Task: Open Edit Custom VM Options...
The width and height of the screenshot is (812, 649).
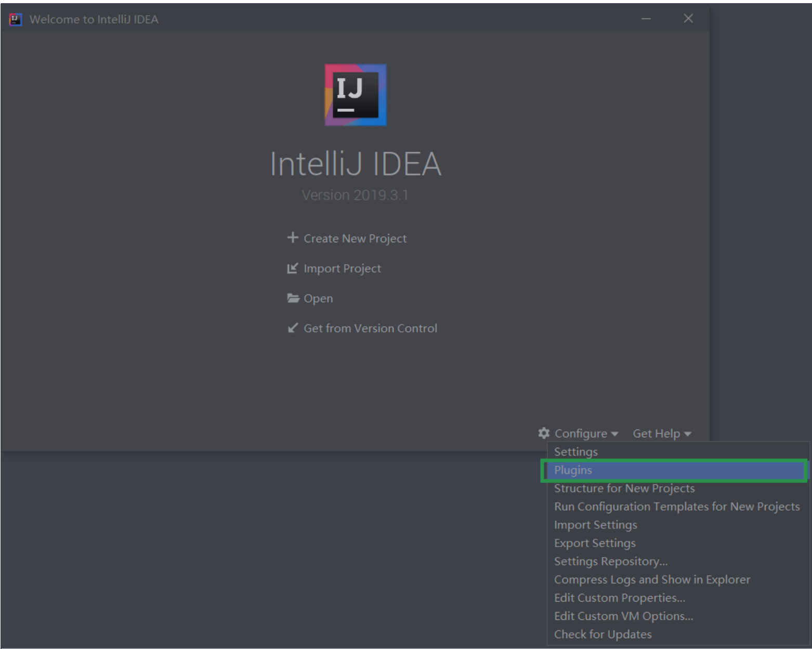Action: pos(678,616)
